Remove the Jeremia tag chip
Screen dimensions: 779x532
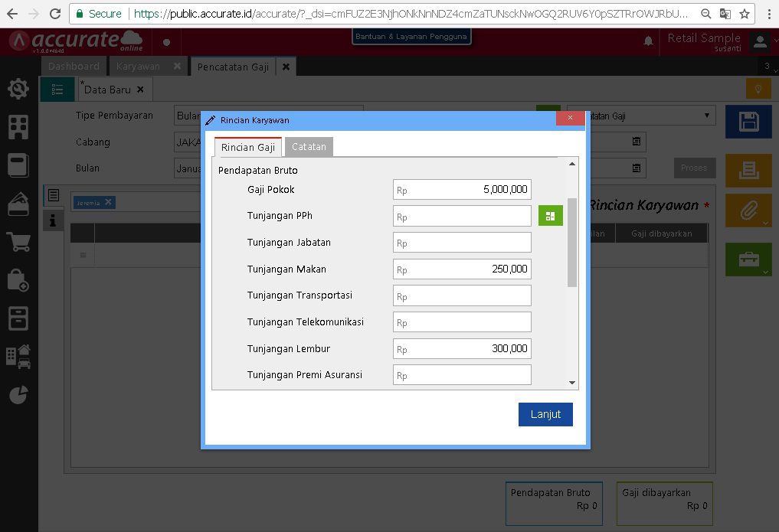click(x=109, y=202)
